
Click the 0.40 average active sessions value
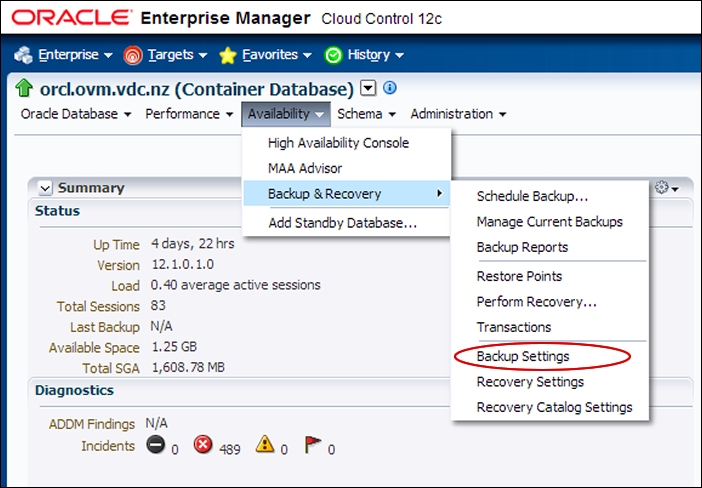coord(235,285)
